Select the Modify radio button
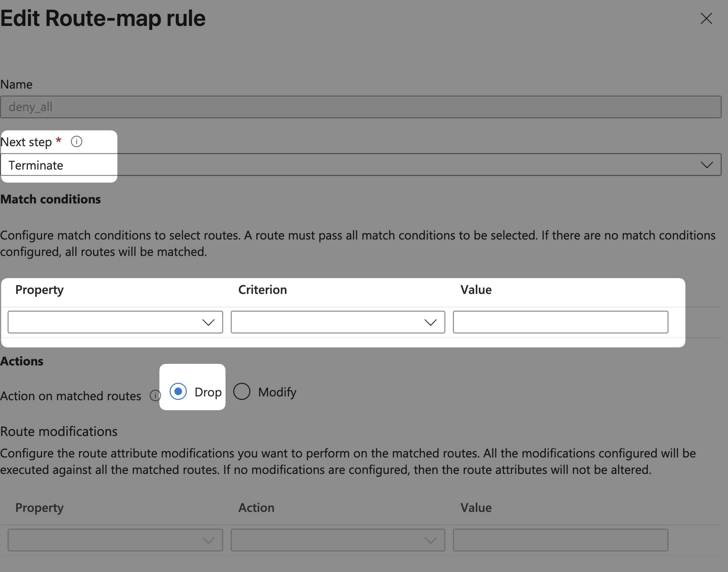The image size is (728, 572). 242,391
